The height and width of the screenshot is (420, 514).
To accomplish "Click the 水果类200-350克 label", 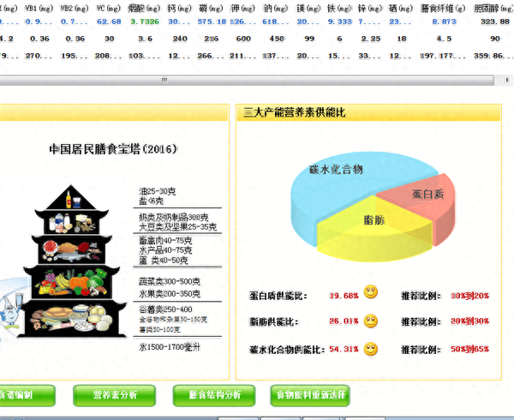I will (x=170, y=294).
